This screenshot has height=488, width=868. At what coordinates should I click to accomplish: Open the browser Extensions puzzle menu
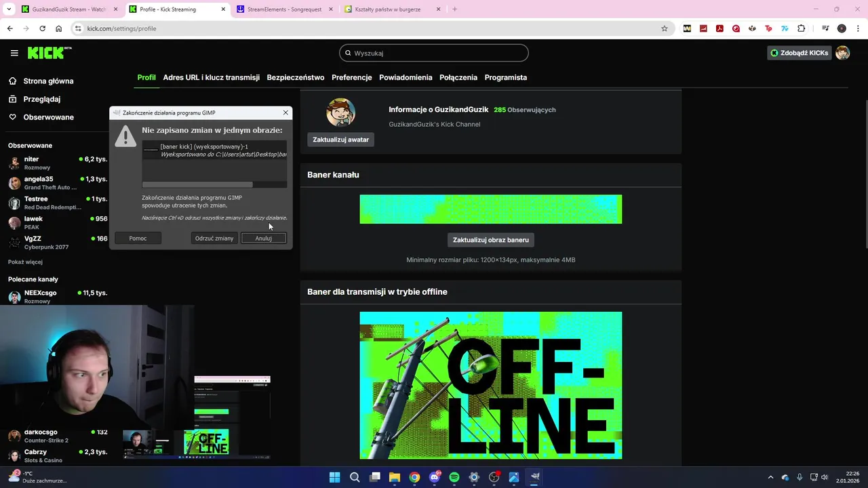click(x=801, y=28)
